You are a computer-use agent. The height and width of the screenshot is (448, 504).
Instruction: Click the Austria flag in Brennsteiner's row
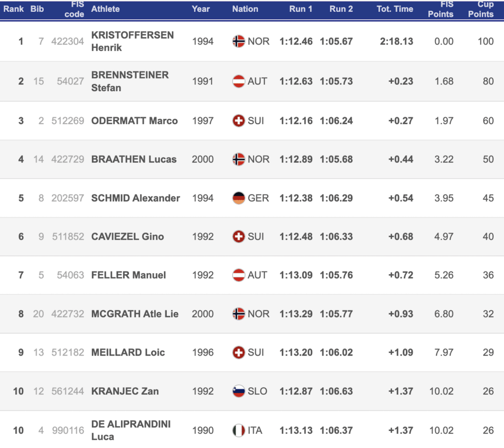[239, 81]
